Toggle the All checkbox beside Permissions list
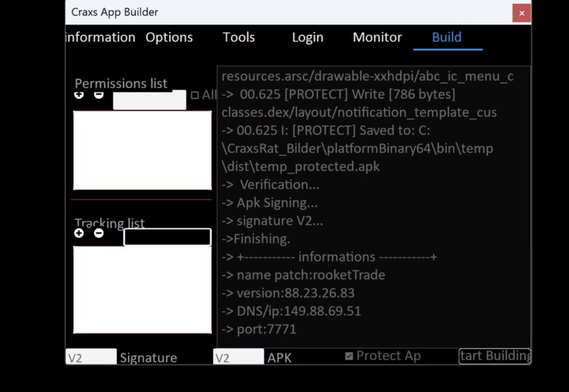This screenshot has height=392, width=569. [195, 96]
